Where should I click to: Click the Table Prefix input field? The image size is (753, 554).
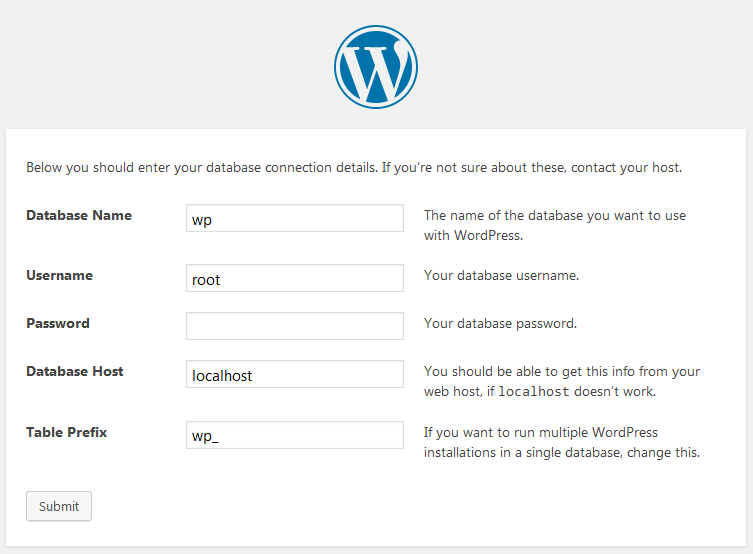(294, 435)
